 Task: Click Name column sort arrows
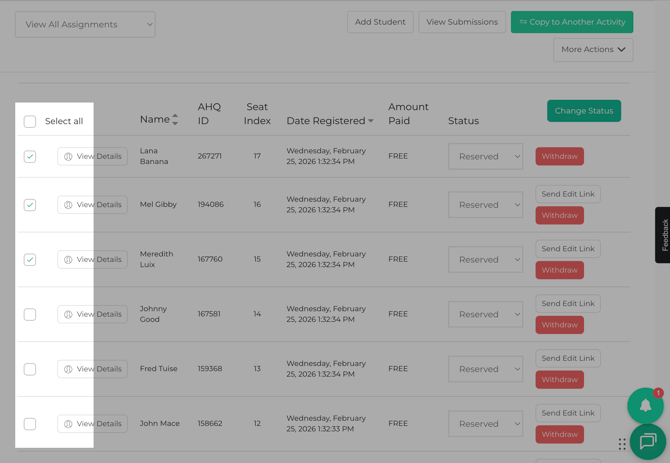click(175, 120)
